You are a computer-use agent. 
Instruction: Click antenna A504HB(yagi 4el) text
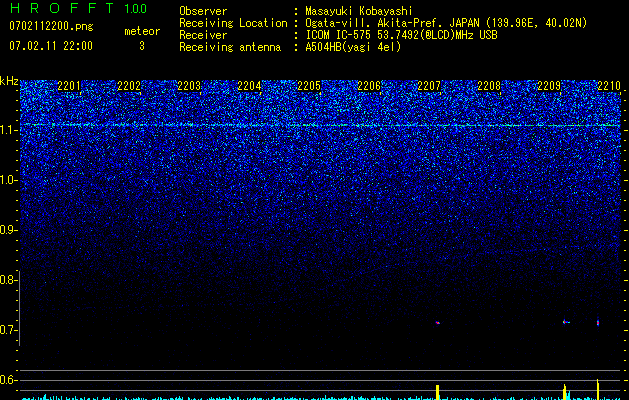353,47
